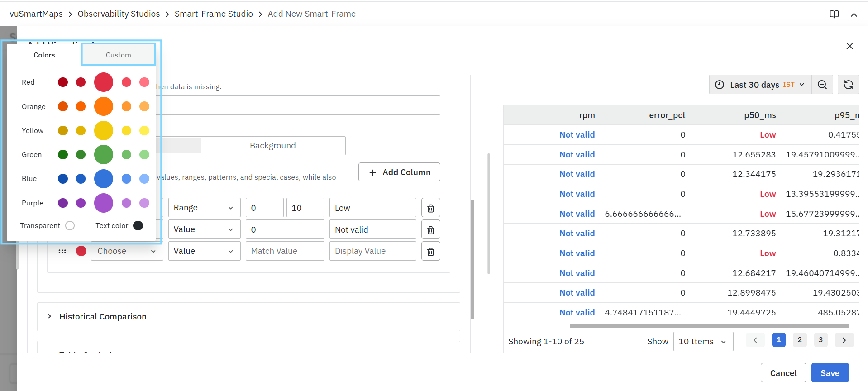The height and width of the screenshot is (391, 868).
Task: Pick the lightest red swatch
Action: coord(144,82)
